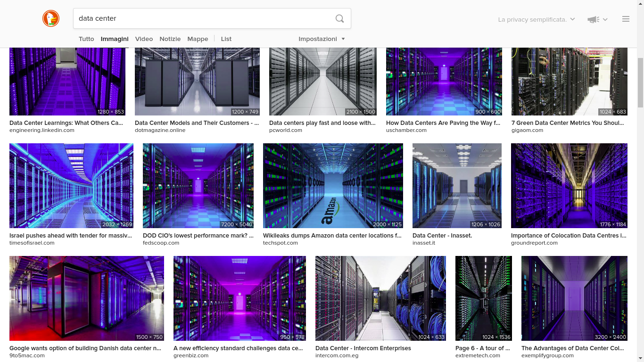644x362 pixels.
Task: Click 'Google wants option of building Danish' title
Action: click(85, 348)
